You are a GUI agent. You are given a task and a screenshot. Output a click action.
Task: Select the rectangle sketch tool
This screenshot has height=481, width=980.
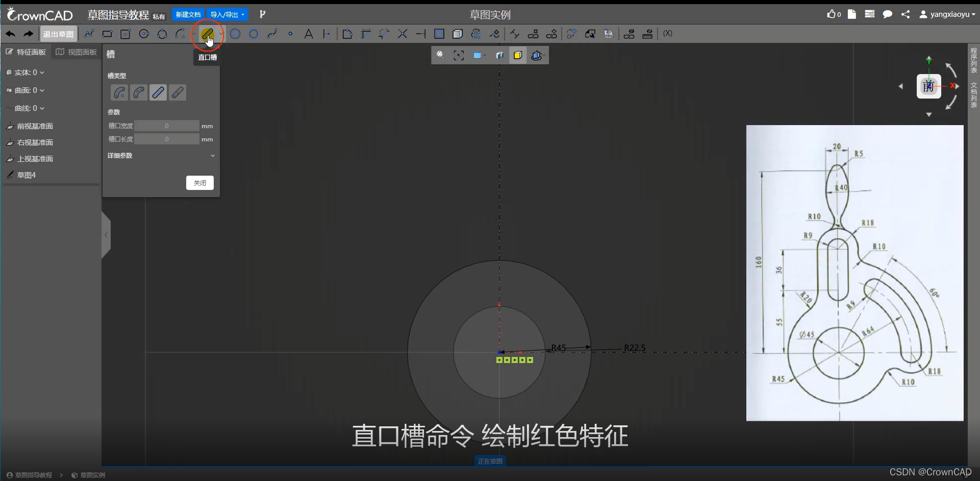107,34
